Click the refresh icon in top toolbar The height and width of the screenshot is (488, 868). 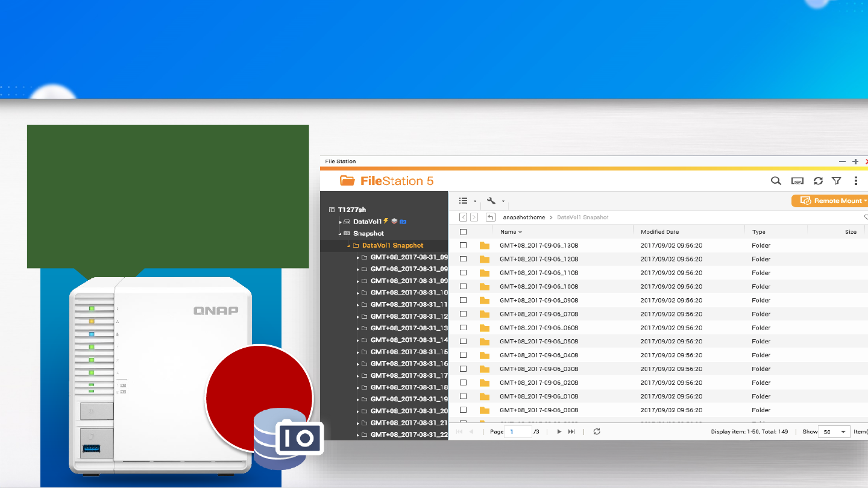[818, 181]
